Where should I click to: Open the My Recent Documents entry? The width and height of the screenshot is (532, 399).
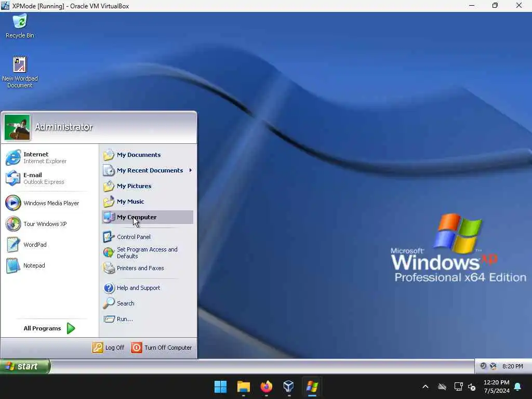[x=148, y=170]
